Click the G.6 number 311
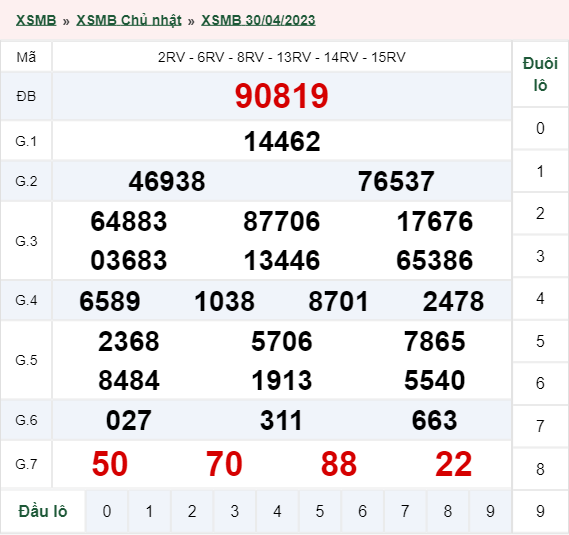 pos(282,420)
